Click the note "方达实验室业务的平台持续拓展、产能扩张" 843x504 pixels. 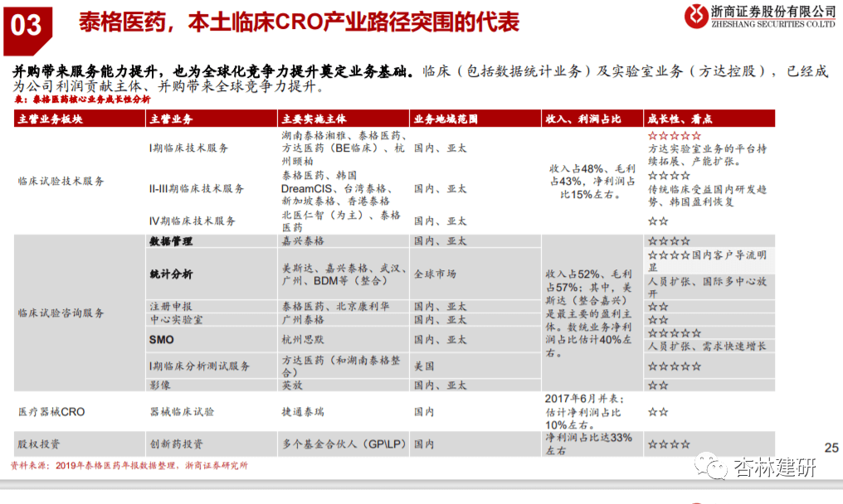click(707, 155)
